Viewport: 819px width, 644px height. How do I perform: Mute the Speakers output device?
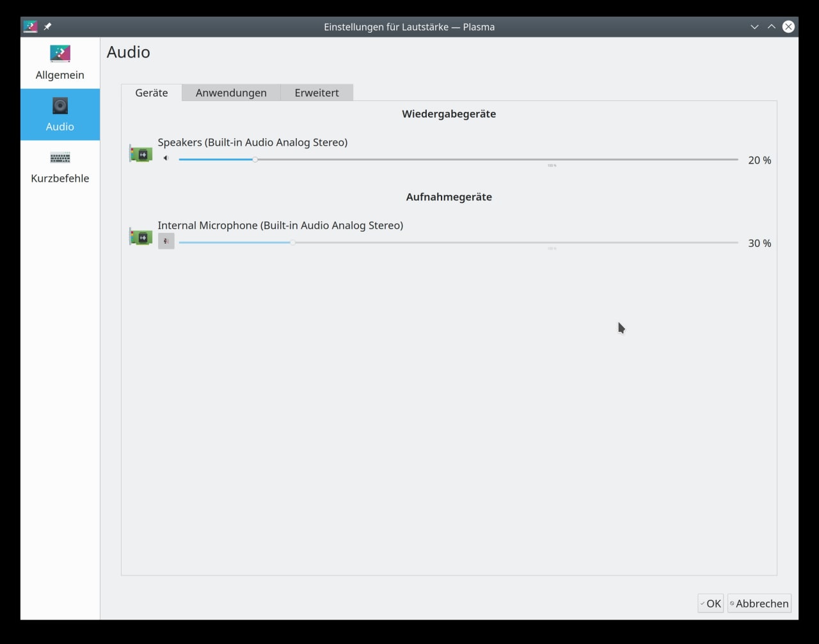[x=166, y=158]
